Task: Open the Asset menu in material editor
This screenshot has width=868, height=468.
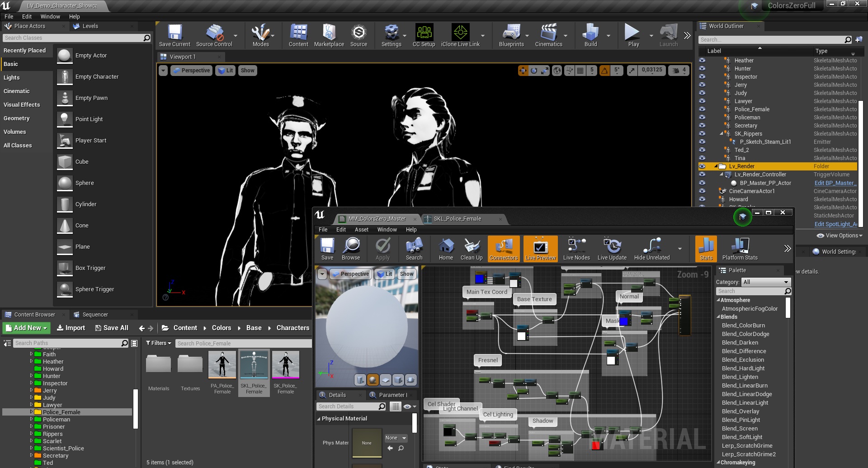Action: tap(361, 230)
